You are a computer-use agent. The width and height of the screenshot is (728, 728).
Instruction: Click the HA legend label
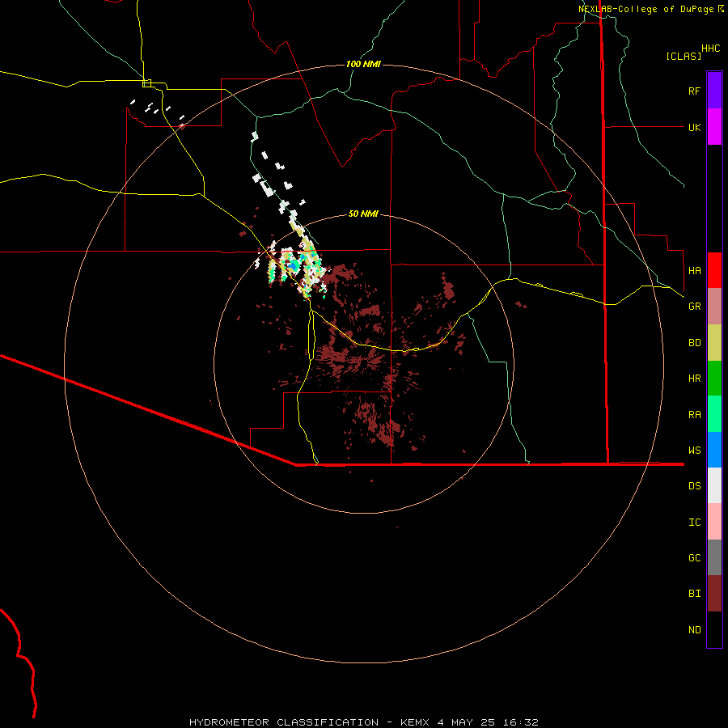pos(694,270)
